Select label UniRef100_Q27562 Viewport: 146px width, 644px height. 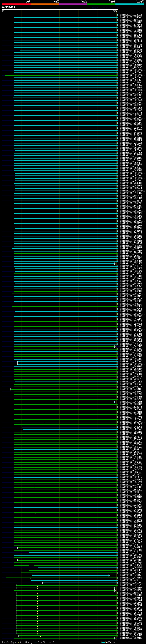[131, 309]
